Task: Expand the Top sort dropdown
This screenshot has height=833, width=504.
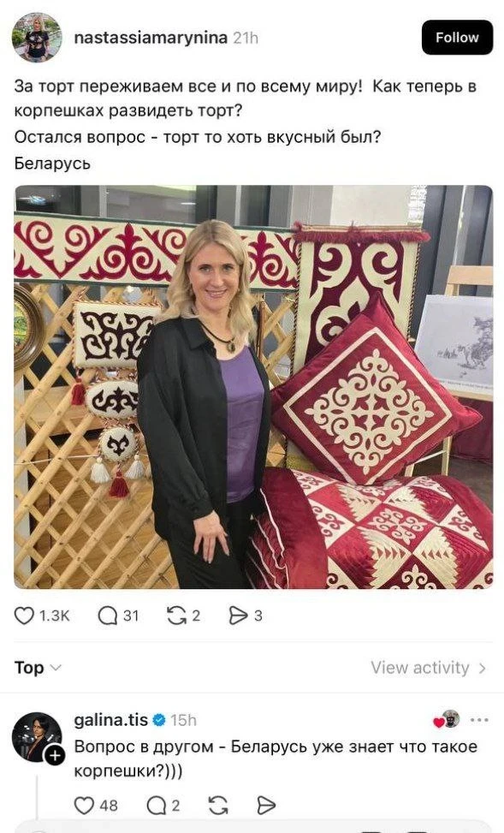Action: click(38, 667)
